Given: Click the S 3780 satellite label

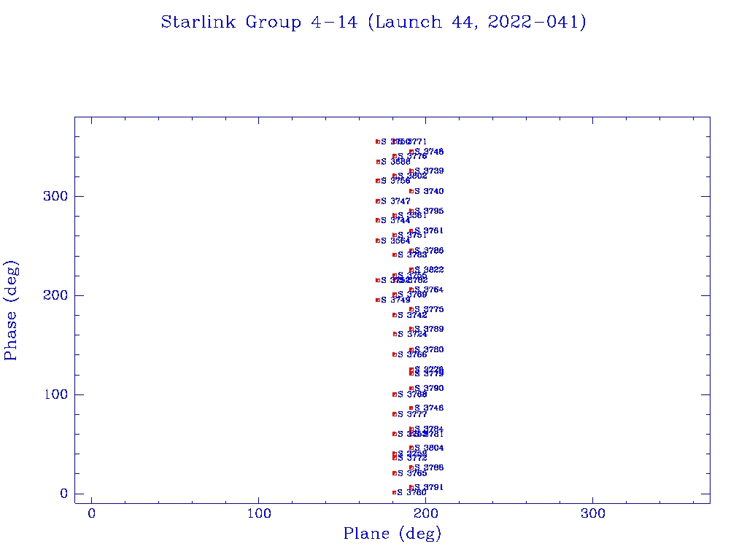Looking at the screenshot, I should (429, 349).
